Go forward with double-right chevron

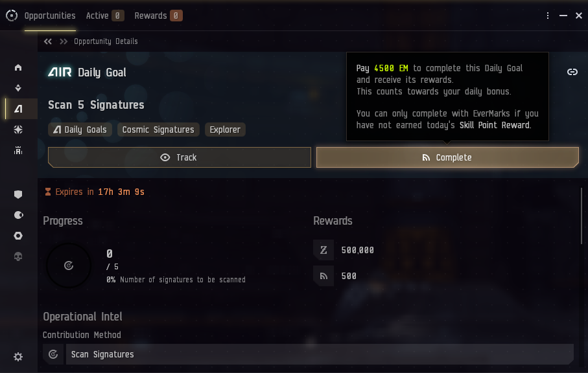tap(64, 41)
